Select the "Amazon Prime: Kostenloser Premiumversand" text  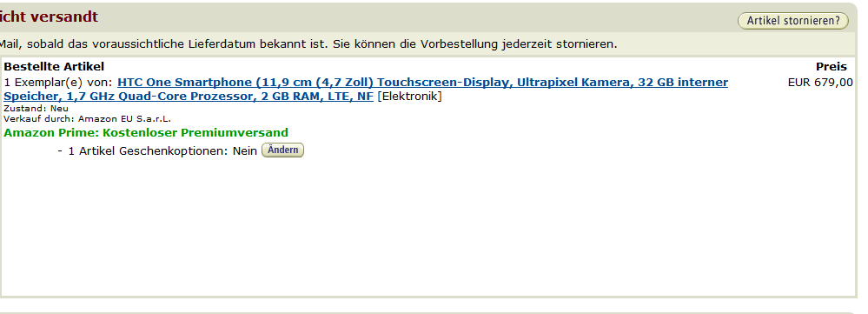click(146, 133)
